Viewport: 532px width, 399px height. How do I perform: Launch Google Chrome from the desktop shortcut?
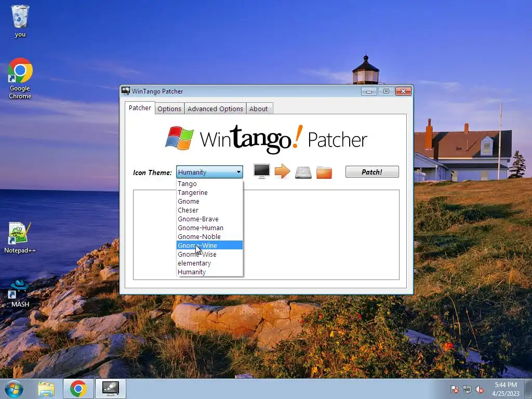(x=20, y=78)
